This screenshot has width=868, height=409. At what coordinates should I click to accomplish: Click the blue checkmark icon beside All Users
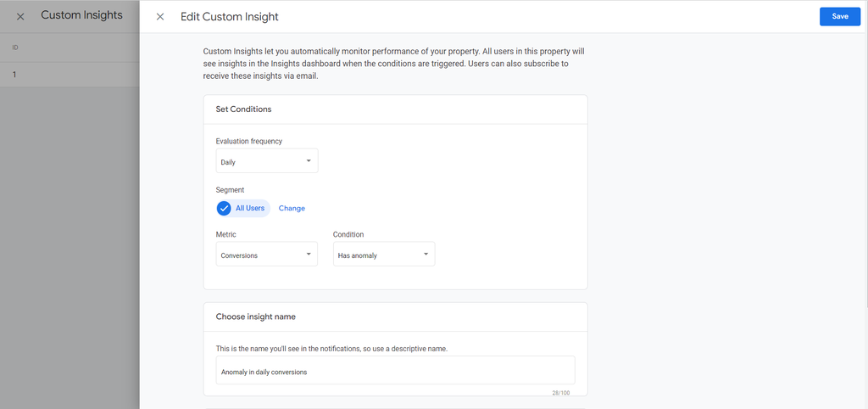(x=224, y=208)
